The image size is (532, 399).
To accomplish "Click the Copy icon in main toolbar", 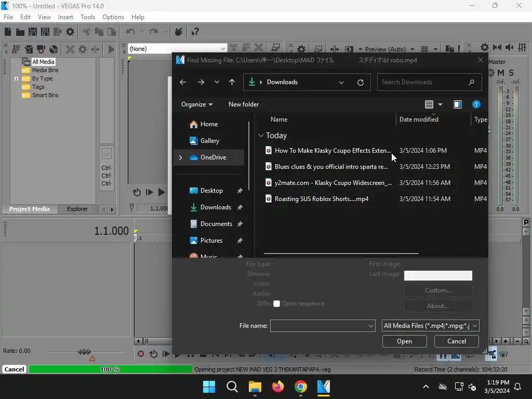I will point(99,32).
